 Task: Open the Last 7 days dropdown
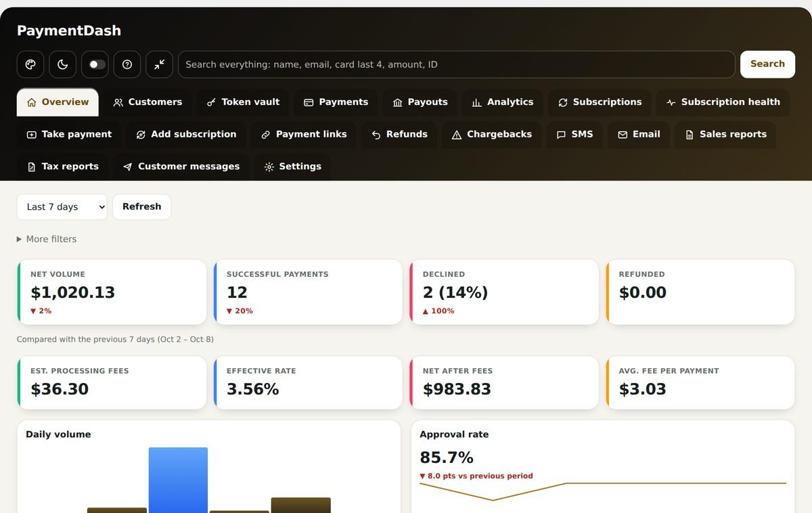tap(62, 207)
